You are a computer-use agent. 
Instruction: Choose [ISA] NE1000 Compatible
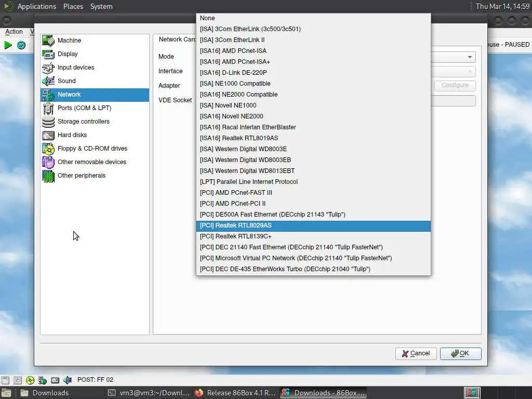313,84
